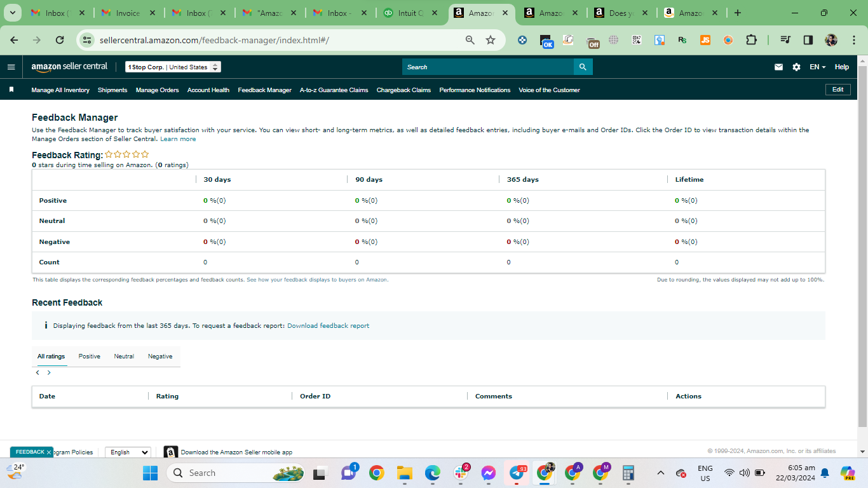Viewport: 868px width, 488px height.
Task: Open Slack from the taskbar
Action: (x=461, y=473)
